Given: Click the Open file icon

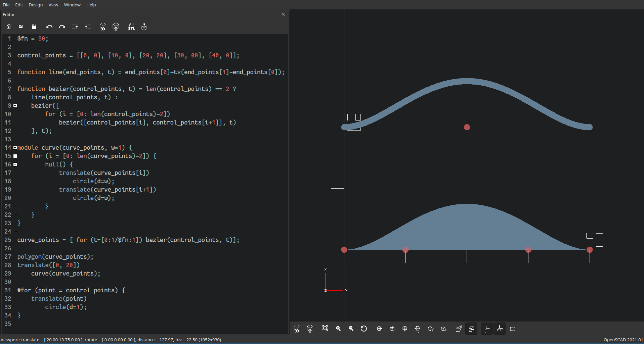Looking at the screenshot, I should click(21, 27).
